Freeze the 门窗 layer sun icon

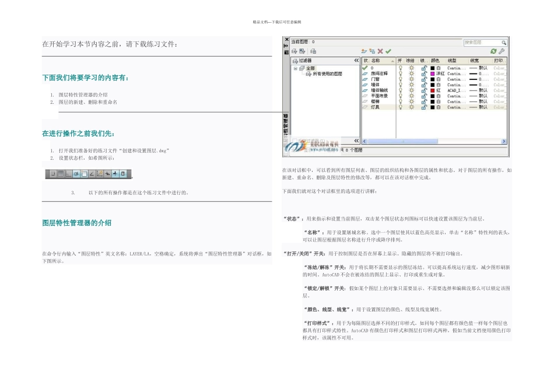click(412, 79)
